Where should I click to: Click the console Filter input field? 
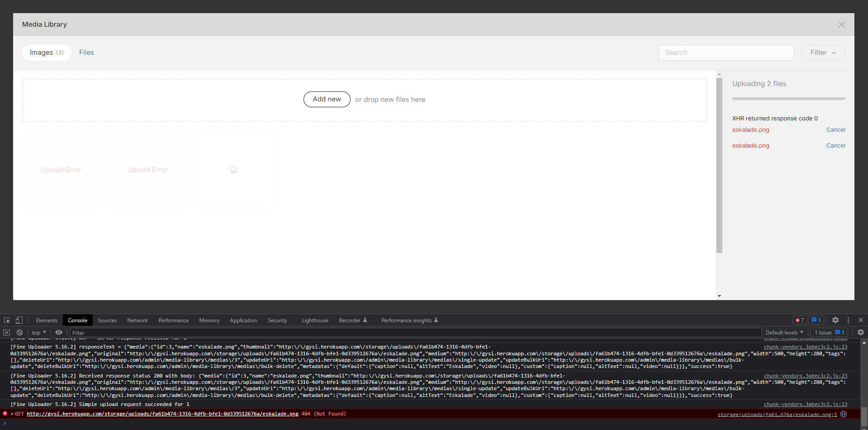tap(181, 332)
